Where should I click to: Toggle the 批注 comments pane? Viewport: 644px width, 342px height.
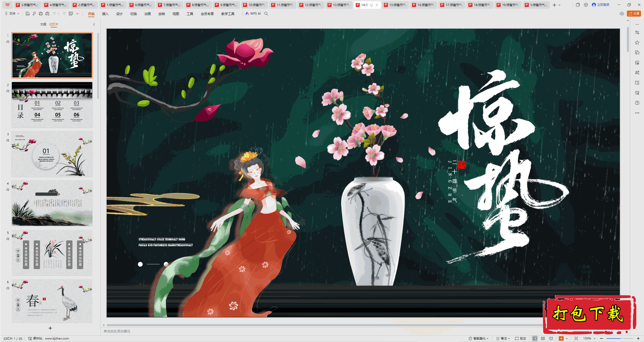pos(521,338)
